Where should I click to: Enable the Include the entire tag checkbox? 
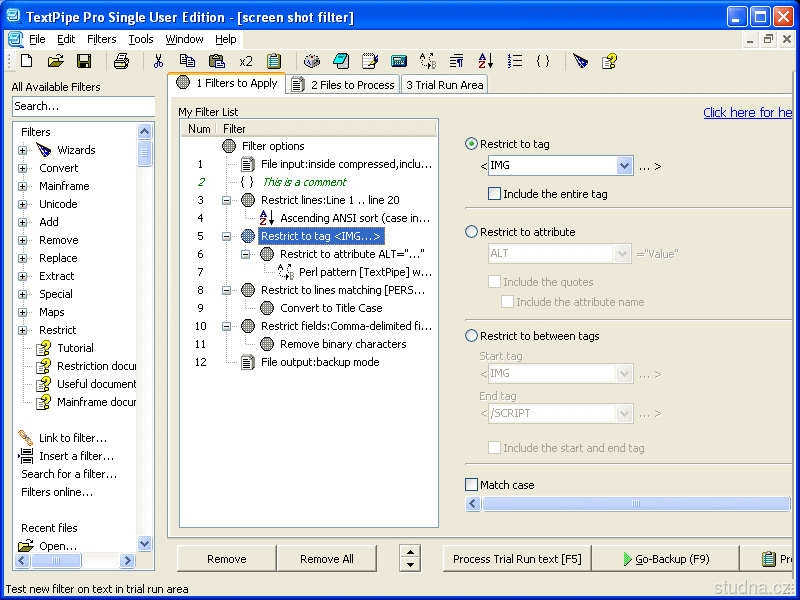[x=494, y=194]
